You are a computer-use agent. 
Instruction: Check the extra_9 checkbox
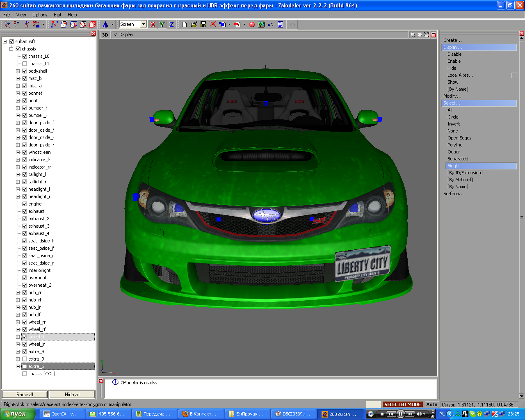coord(25,359)
